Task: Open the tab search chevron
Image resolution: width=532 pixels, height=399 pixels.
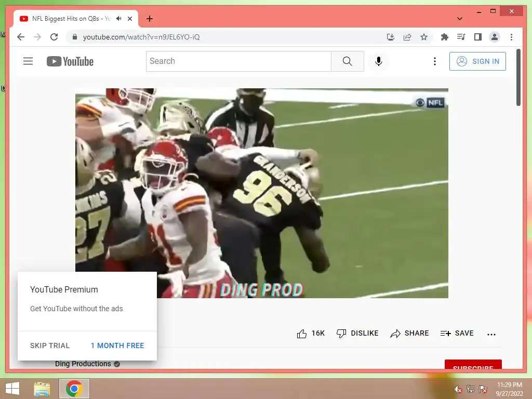Action: [x=460, y=19]
